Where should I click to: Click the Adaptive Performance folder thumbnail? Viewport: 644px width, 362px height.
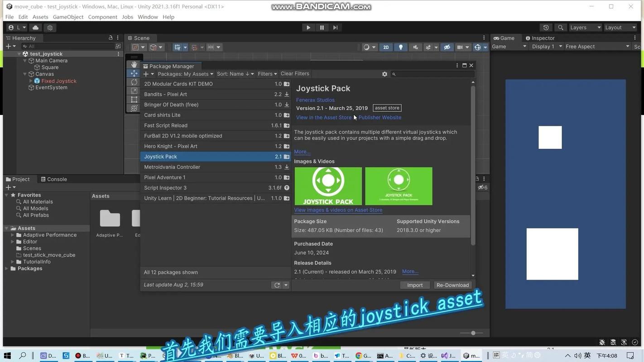click(x=110, y=219)
